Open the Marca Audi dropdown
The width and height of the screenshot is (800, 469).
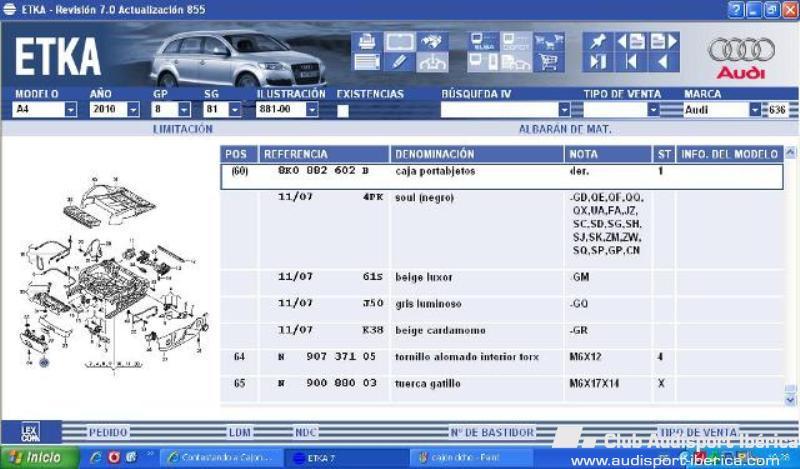[755, 110]
